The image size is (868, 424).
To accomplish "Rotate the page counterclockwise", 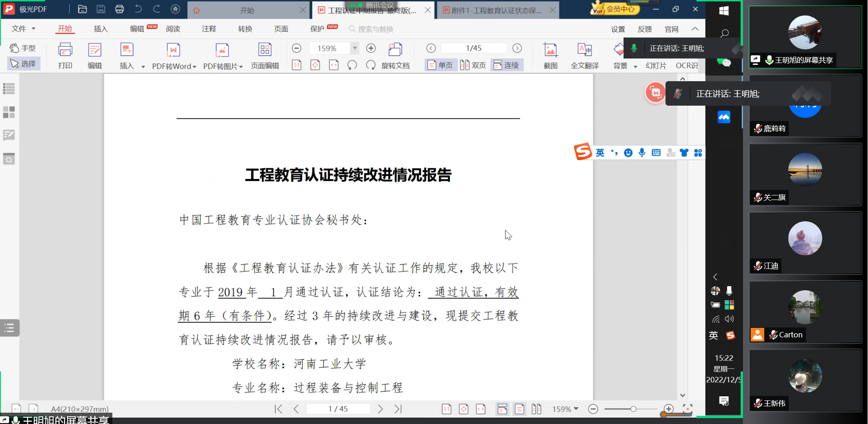I will click(x=352, y=65).
